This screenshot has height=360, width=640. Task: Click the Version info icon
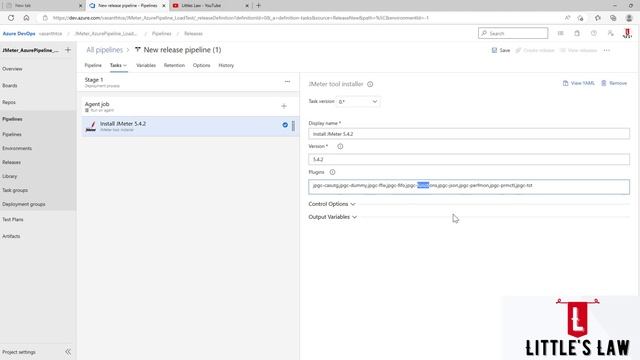(340, 146)
